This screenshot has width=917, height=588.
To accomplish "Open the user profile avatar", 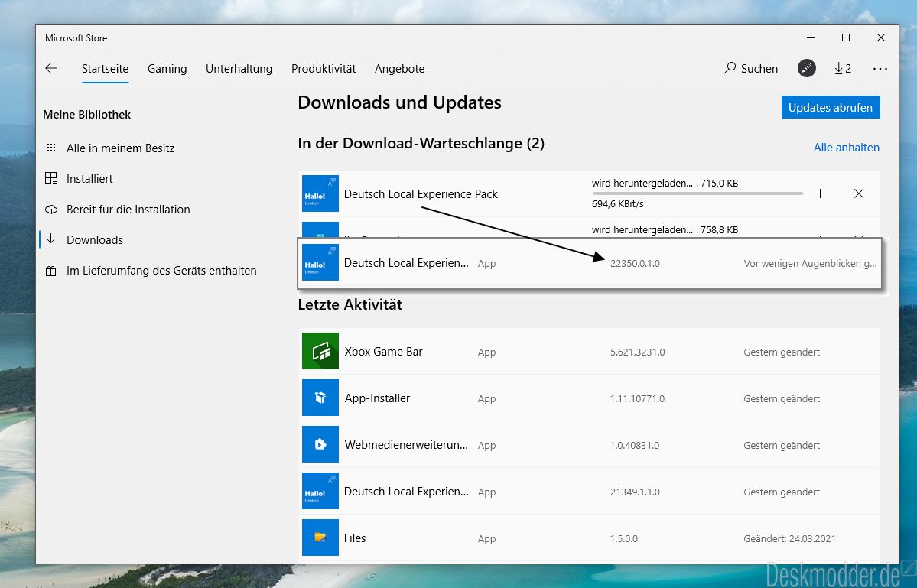I will (x=806, y=68).
